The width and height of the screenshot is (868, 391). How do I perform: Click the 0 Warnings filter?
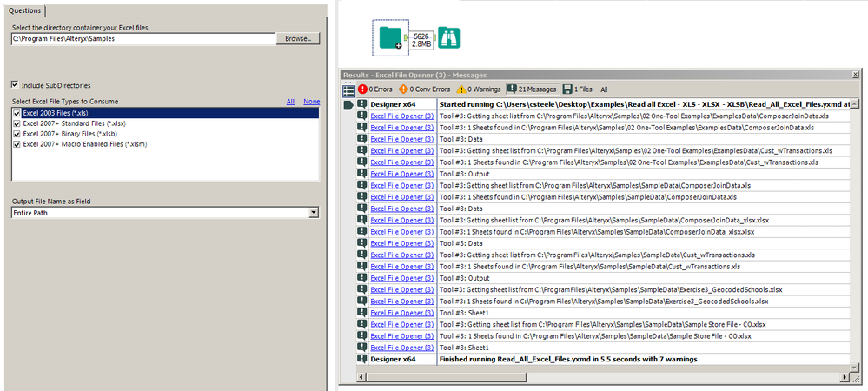[478, 89]
